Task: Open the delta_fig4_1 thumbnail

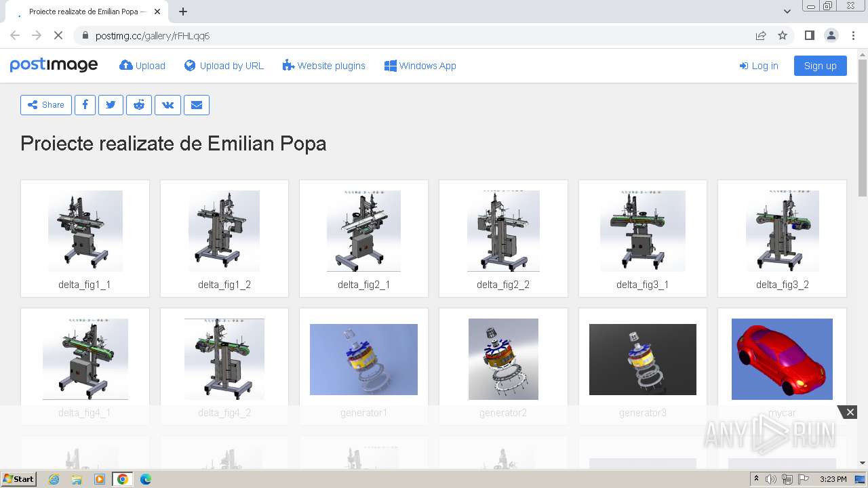Action: (x=85, y=359)
